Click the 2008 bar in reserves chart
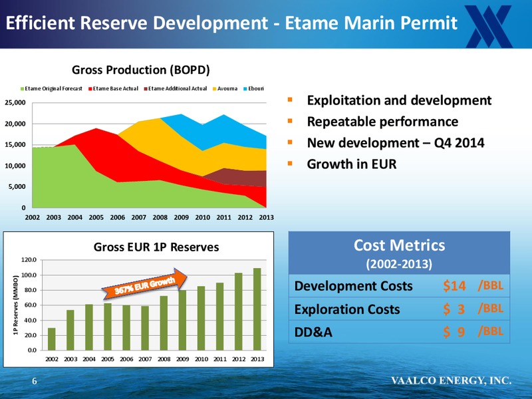 164,323
